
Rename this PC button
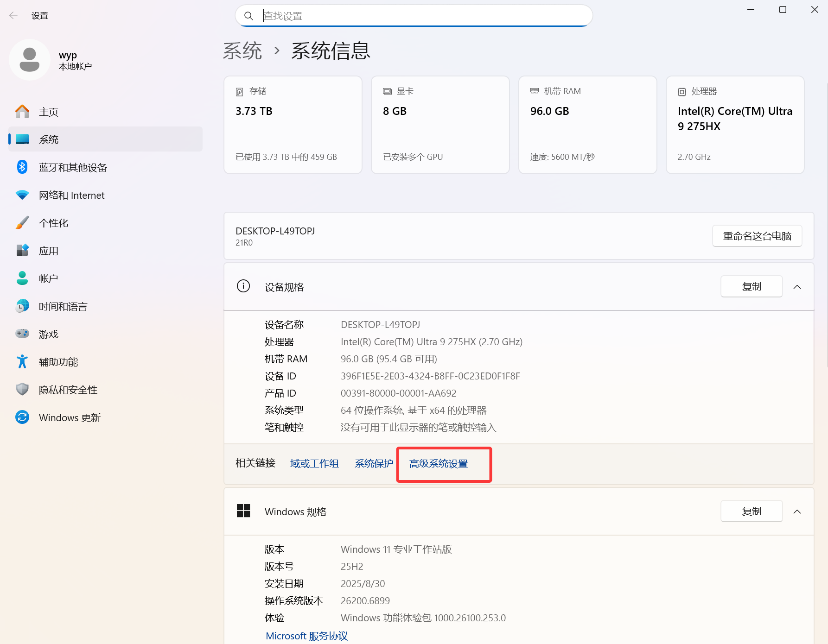pyautogui.click(x=757, y=236)
